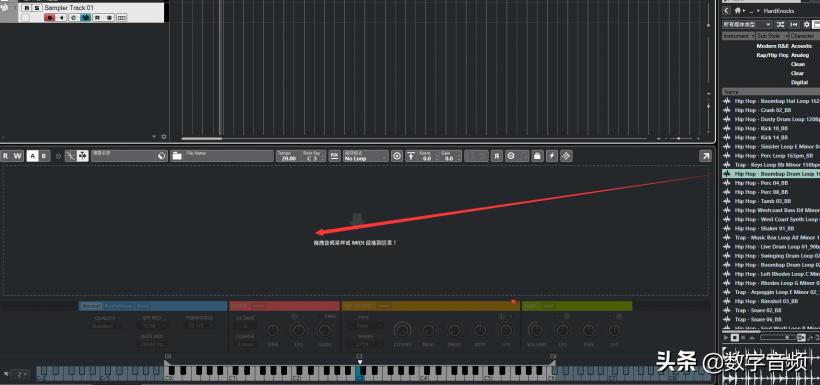Toggle the B compare button in sampler
The height and width of the screenshot is (385, 820).
coord(44,156)
